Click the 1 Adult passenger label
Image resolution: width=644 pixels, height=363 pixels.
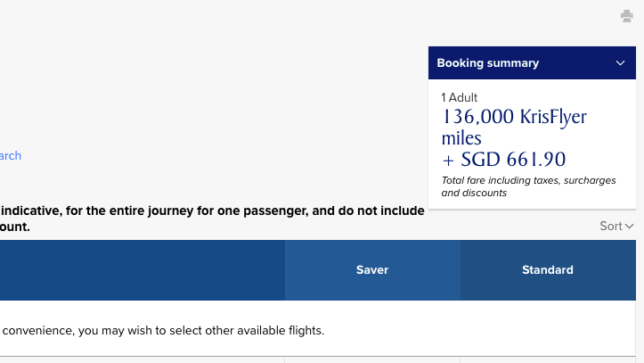460,97
